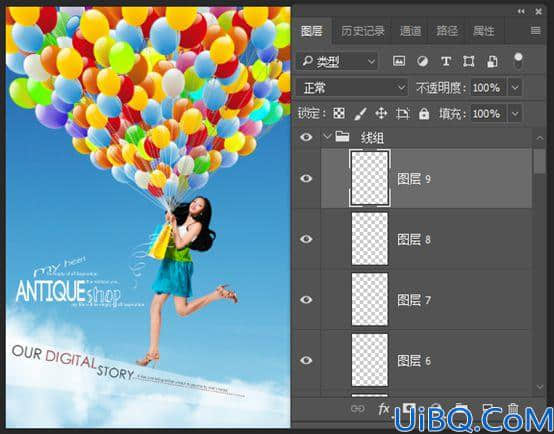Select 图层 7 thumbnail
Viewport: 554px width, 434px height.
pos(370,300)
